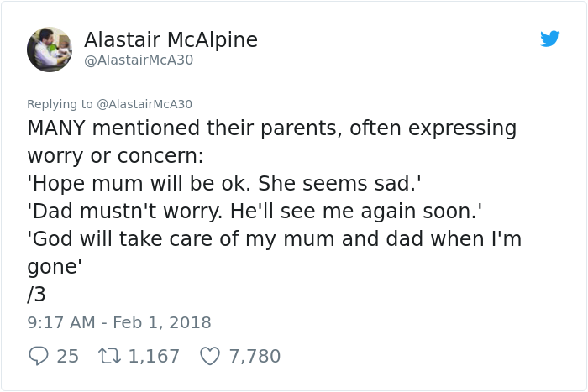
Task: Click the word "gone'" in the tweet
Action: pyautogui.click(x=54, y=267)
